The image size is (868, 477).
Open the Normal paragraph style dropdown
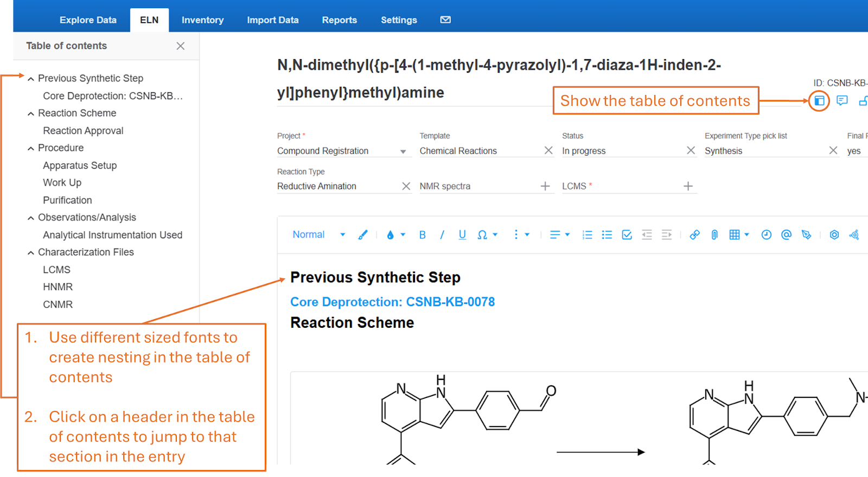point(318,234)
